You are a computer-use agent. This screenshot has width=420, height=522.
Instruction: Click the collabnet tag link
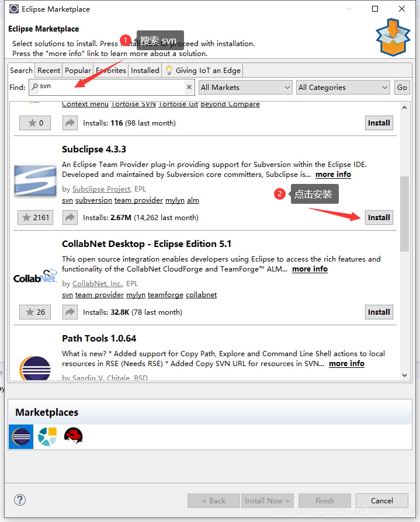tap(201, 295)
